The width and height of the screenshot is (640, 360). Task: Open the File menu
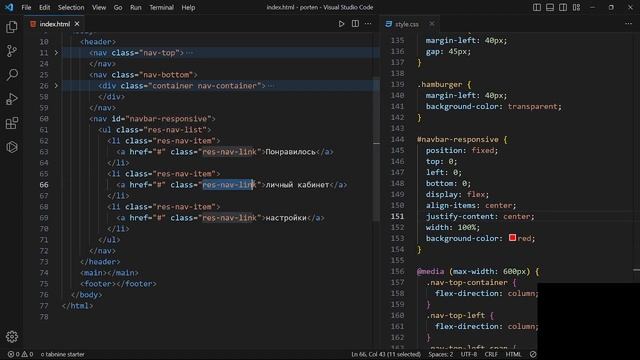[x=26, y=7]
